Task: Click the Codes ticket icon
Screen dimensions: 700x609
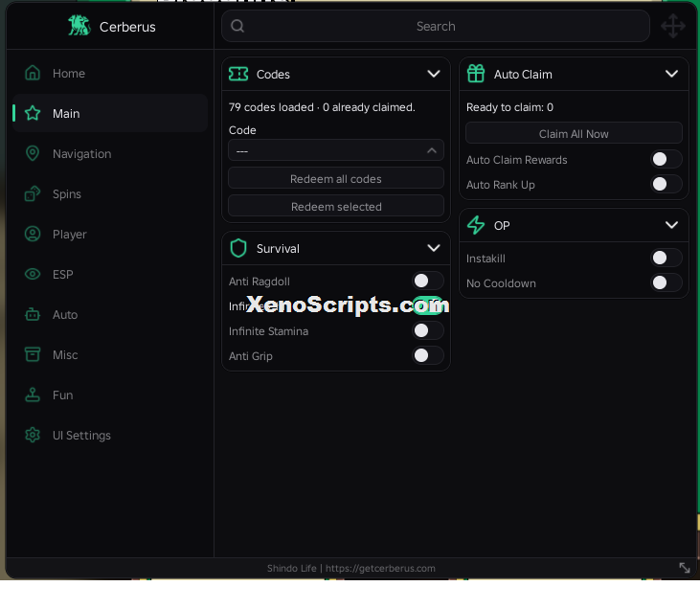Action: coord(238,74)
